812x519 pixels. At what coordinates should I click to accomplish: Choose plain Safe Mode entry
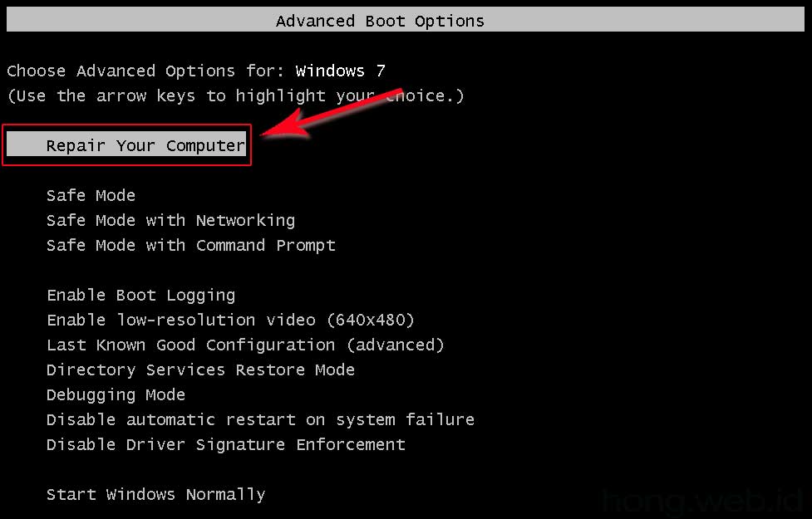(91, 196)
